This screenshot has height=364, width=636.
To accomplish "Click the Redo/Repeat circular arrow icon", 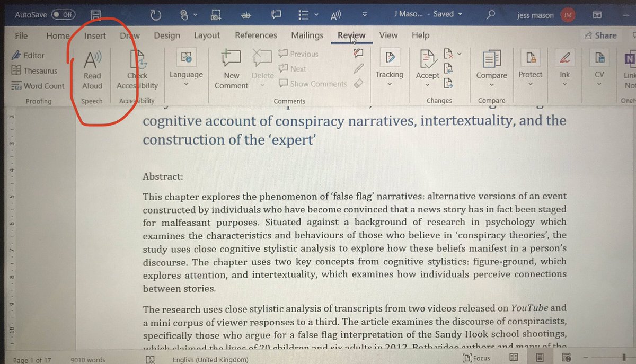I will point(156,15).
